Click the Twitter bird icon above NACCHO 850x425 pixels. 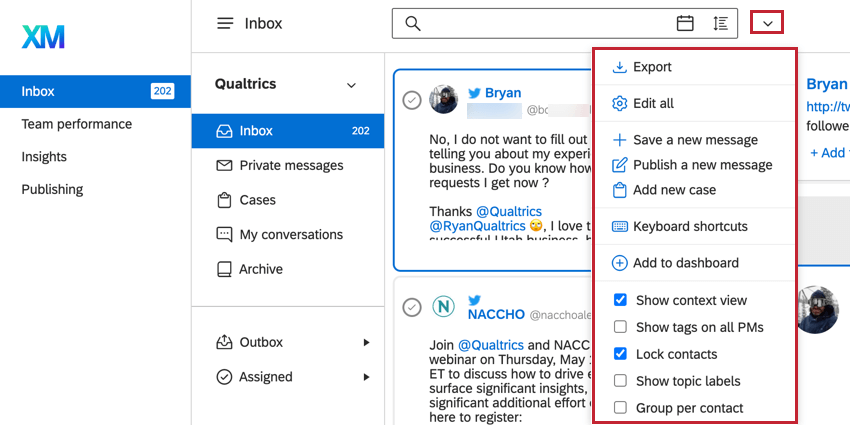[x=474, y=299]
